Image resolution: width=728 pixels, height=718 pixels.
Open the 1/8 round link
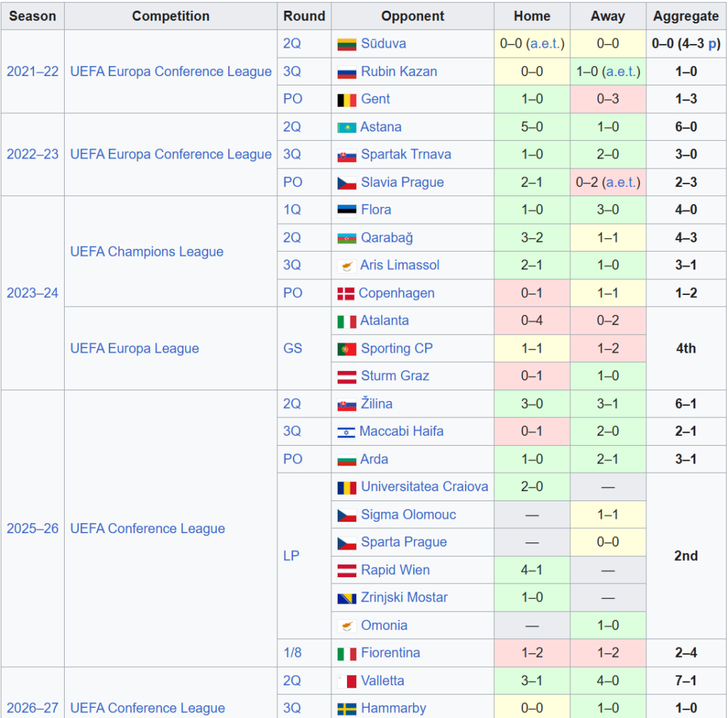[x=292, y=653]
